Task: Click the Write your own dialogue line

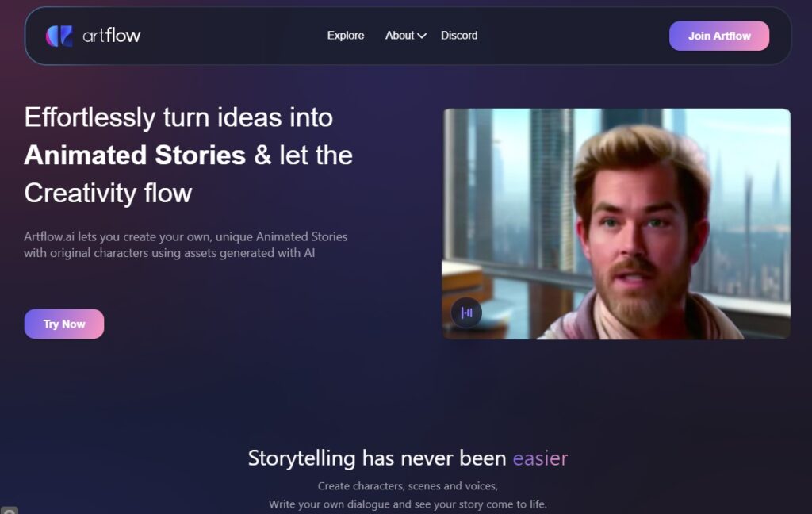Action: pyautogui.click(x=408, y=504)
